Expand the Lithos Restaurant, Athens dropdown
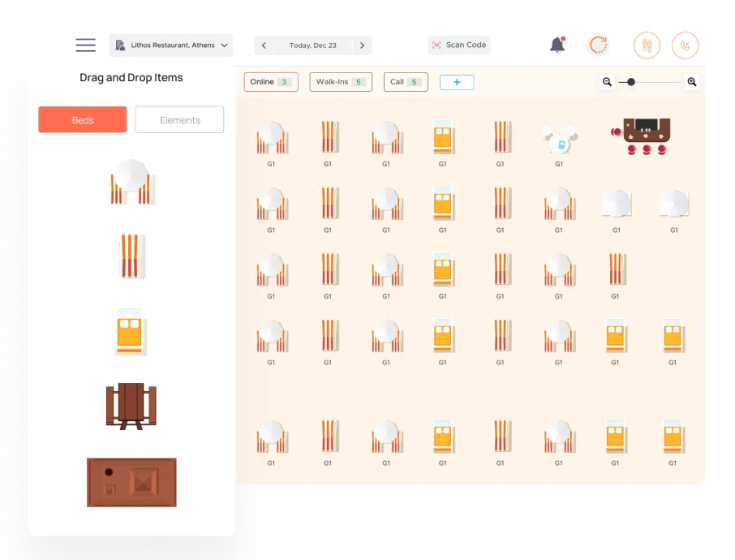This screenshot has width=735, height=560. pyautogui.click(x=171, y=45)
